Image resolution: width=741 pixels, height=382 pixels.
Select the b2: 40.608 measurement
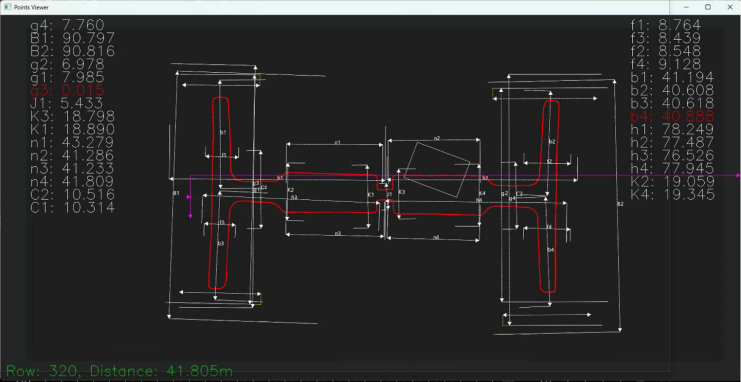pyautogui.click(x=672, y=90)
